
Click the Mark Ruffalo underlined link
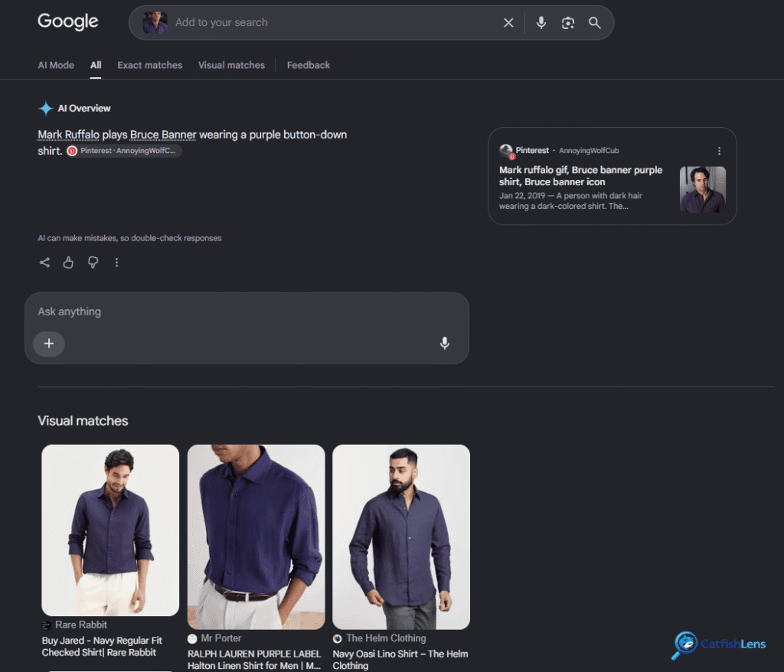coord(68,135)
